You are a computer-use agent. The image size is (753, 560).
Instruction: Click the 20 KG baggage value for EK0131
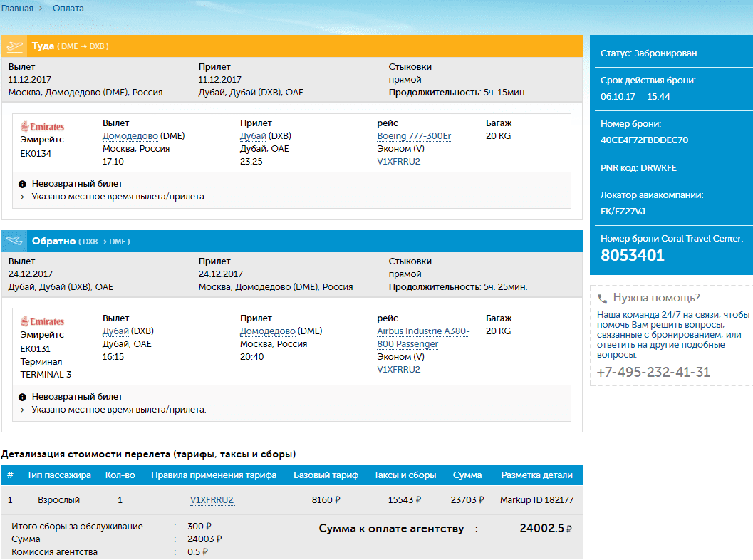498,331
